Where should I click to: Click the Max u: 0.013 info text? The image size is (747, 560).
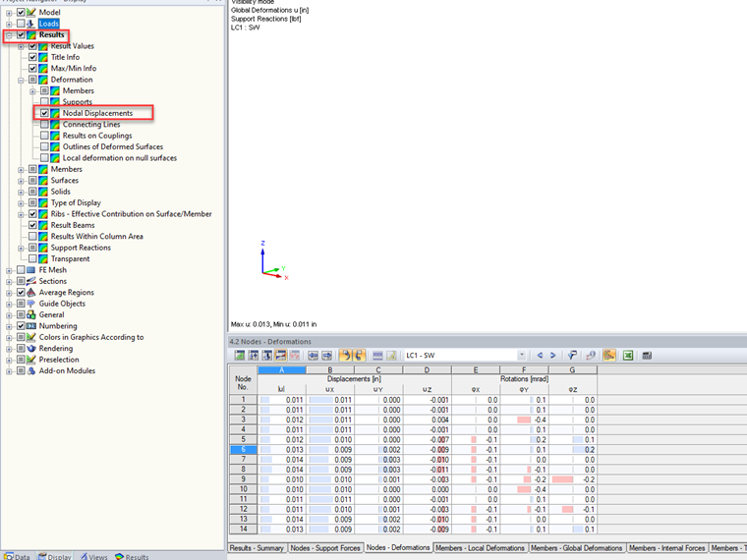coord(273,324)
